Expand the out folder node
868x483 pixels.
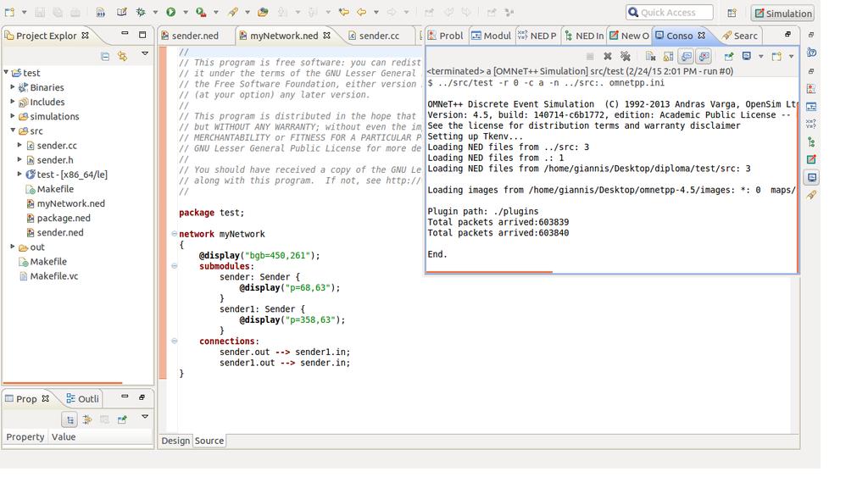tap(12, 247)
